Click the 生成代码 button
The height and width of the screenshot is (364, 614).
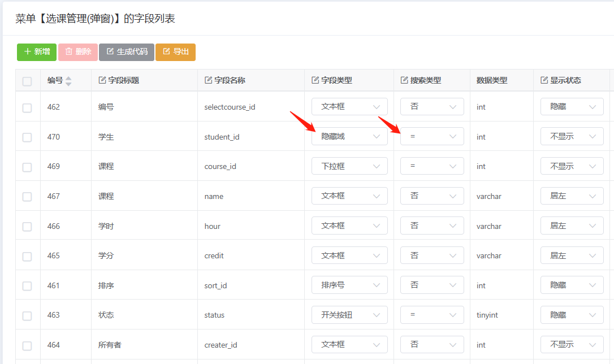coord(127,52)
